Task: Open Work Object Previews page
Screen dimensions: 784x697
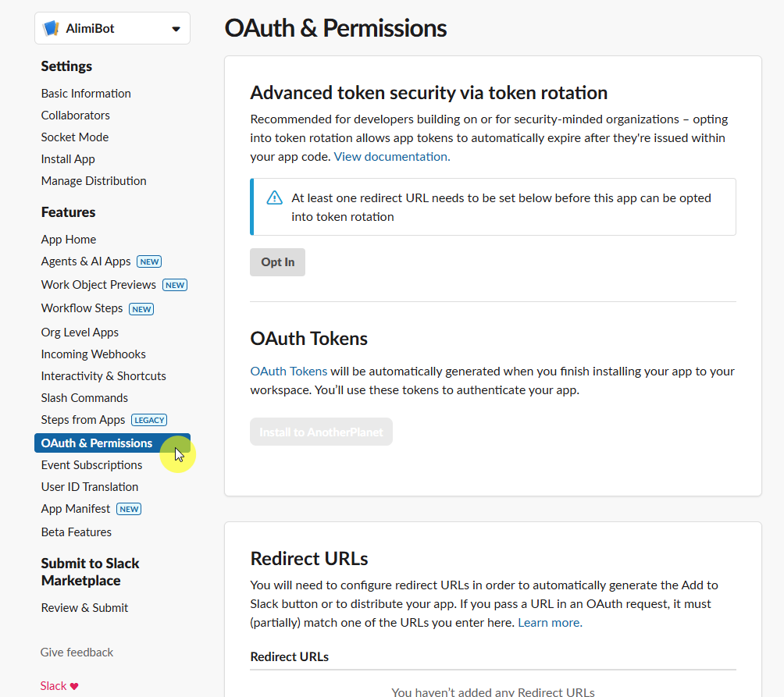Action: (x=98, y=285)
